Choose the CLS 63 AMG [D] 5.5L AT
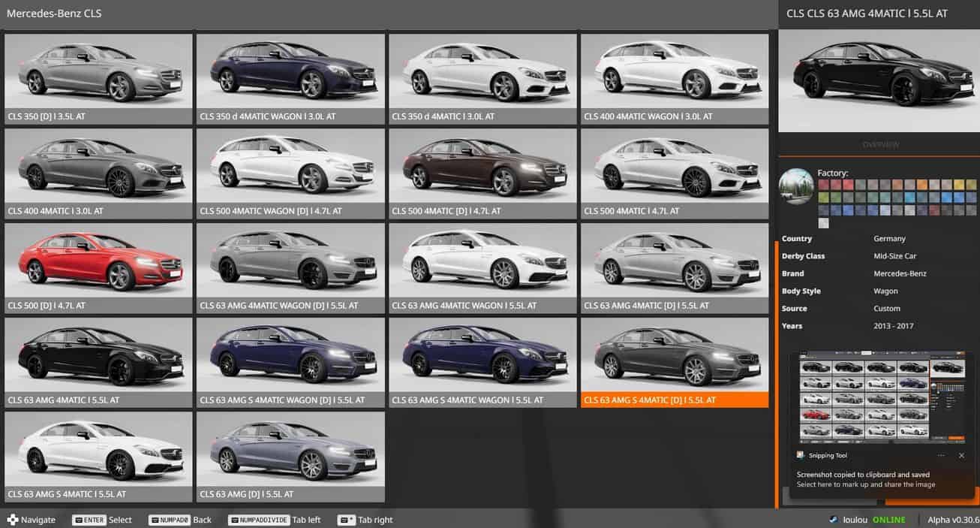This screenshot has height=528, width=980. (x=290, y=457)
